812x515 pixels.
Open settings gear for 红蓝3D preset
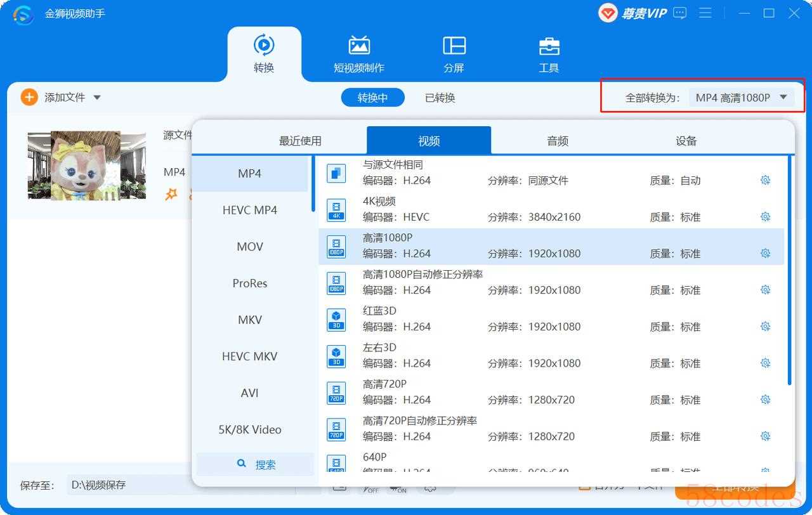tap(765, 327)
